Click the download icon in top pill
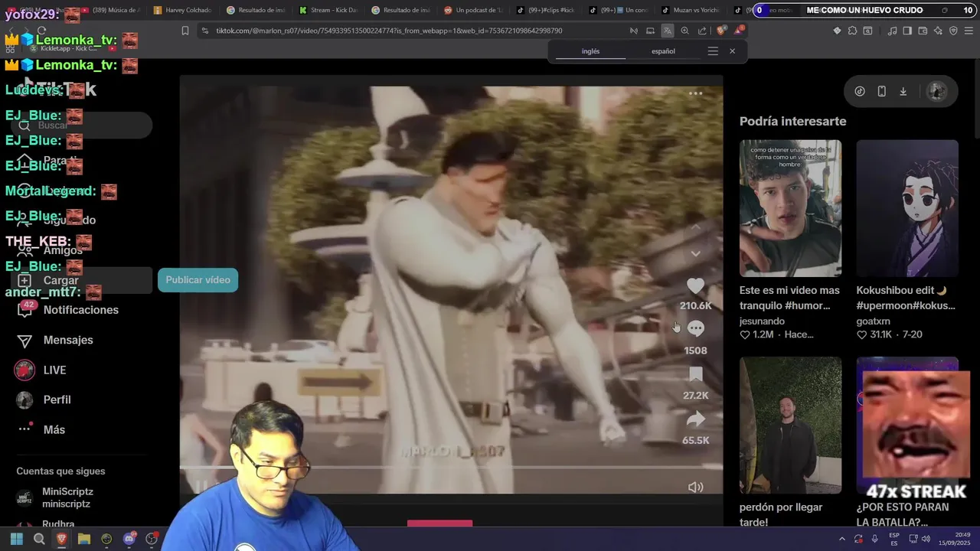 (x=903, y=91)
